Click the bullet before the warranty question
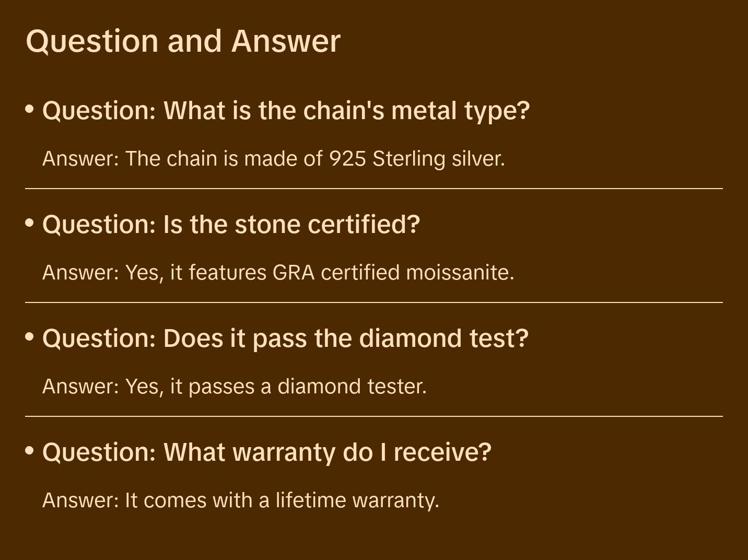Viewport: 748px width, 560px height. [x=30, y=451]
